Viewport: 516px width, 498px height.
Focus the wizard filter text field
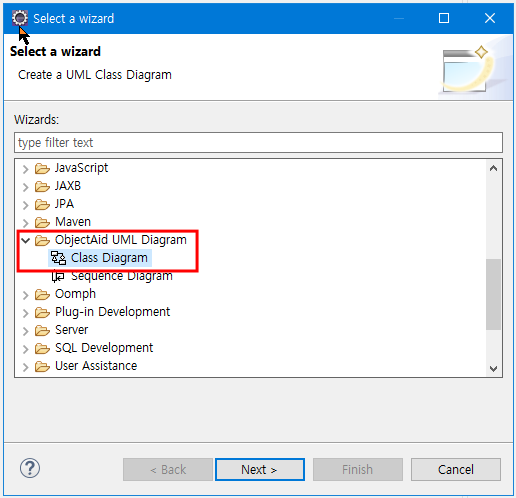(x=258, y=143)
